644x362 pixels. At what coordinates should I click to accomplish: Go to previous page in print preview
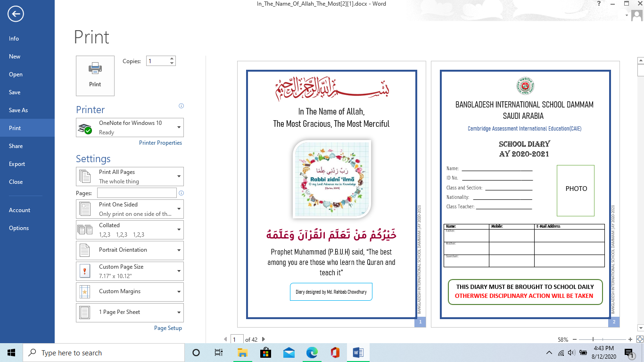coord(225,339)
